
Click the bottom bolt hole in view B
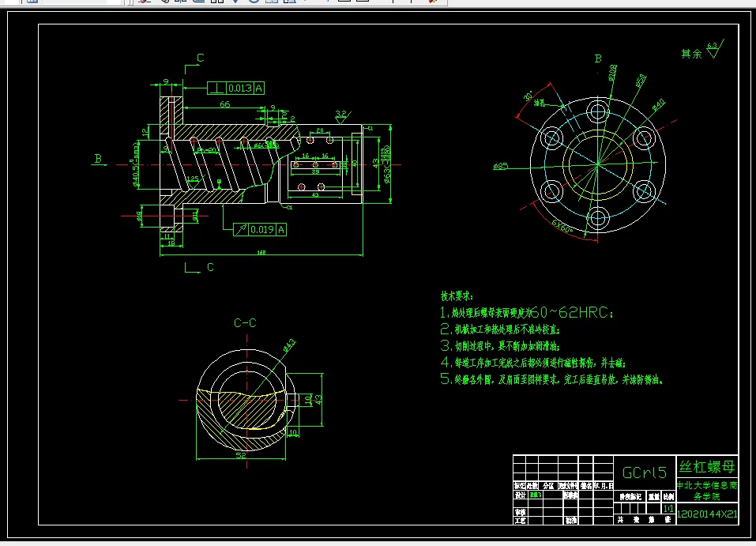click(598, 218)
